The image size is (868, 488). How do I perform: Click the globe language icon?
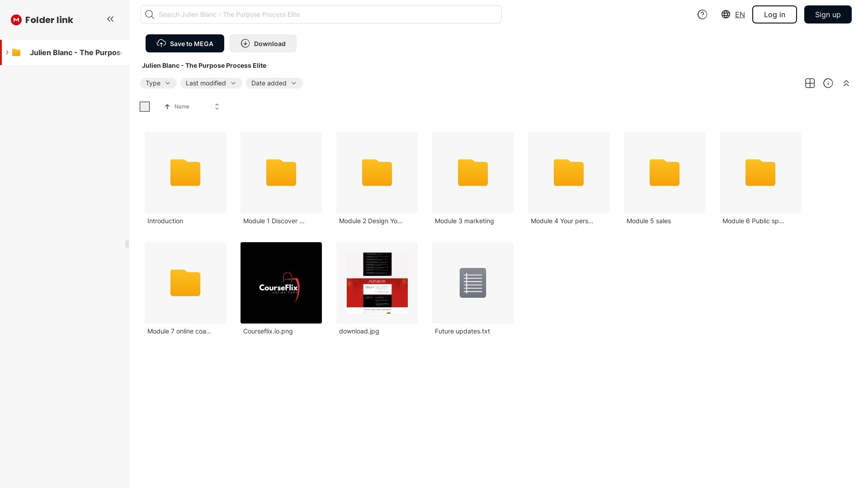pyautogui.click(x=726, y=14)
